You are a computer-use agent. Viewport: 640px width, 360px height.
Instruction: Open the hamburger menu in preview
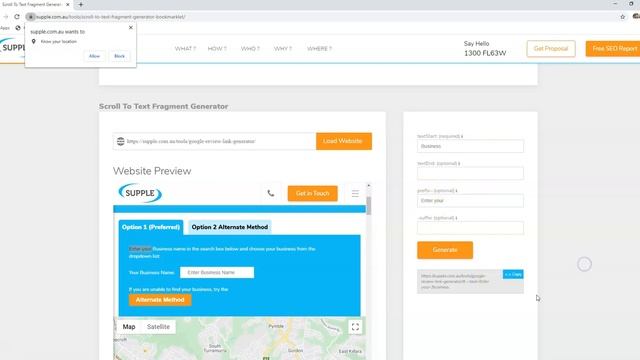[x=355, y=193]
